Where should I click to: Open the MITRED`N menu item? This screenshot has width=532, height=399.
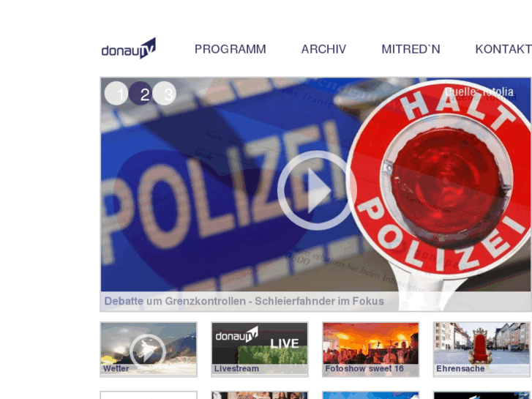(x=411, y=49)
